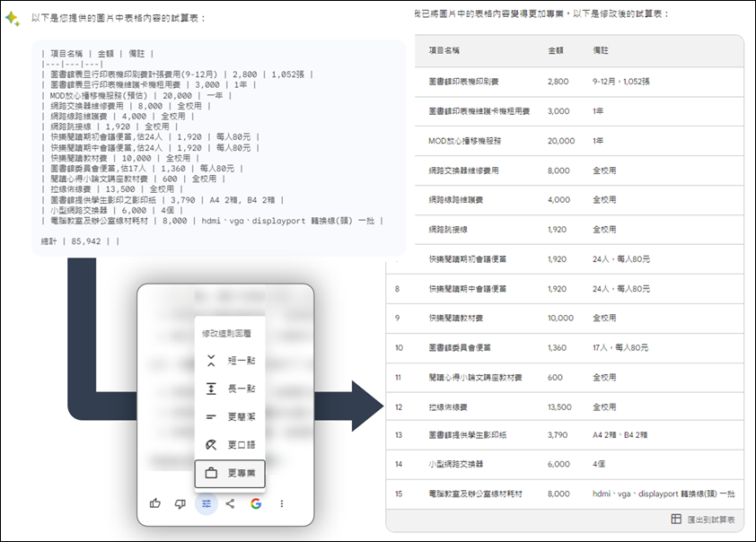Viewport: 756px width, 542px height.
Task: Open the three-dot more options menu
Action: (x=282, y=503)
